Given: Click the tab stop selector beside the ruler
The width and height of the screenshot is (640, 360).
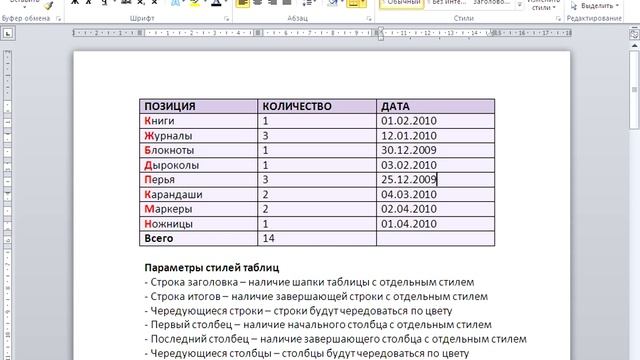Looking at the screenshot, I should tap(8, 33).
